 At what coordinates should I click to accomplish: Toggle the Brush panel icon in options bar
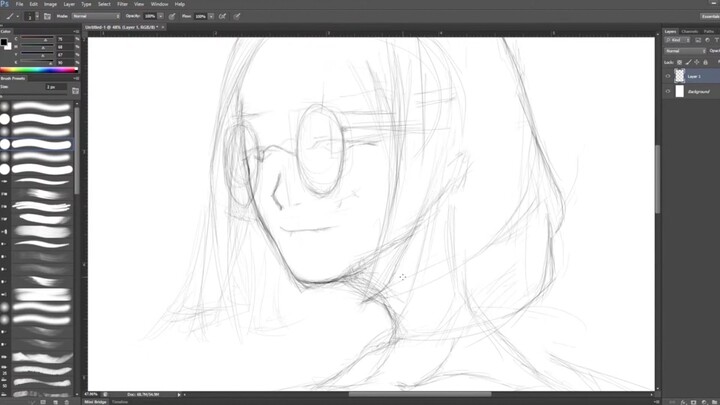click(x=47, y=16)
